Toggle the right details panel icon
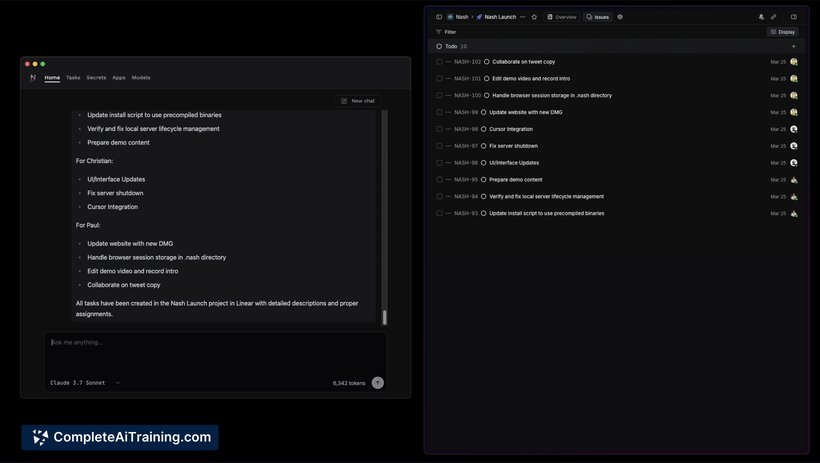This screenshot has height=463, width=820. pos(793,17)
